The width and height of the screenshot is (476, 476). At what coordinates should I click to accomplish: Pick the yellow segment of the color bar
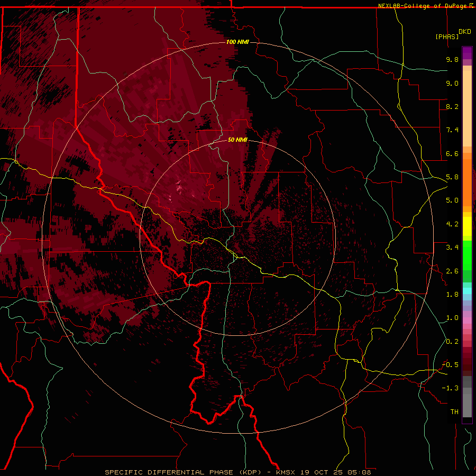click(x=467, y=226)
